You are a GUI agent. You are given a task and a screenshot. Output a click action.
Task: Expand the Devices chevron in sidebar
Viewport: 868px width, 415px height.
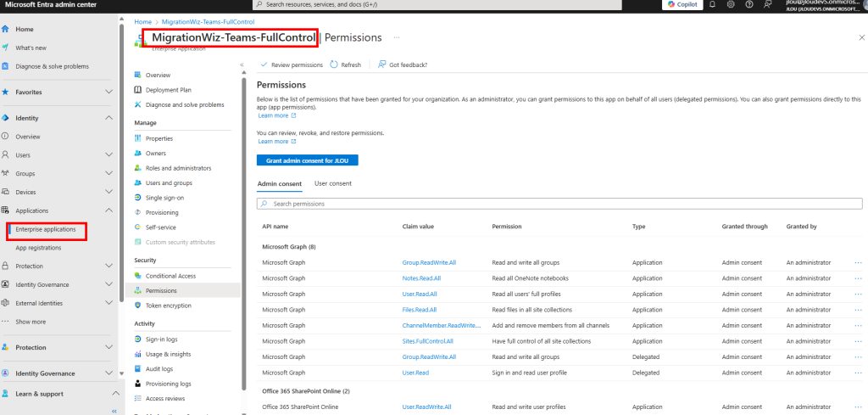tap(108, 193)
